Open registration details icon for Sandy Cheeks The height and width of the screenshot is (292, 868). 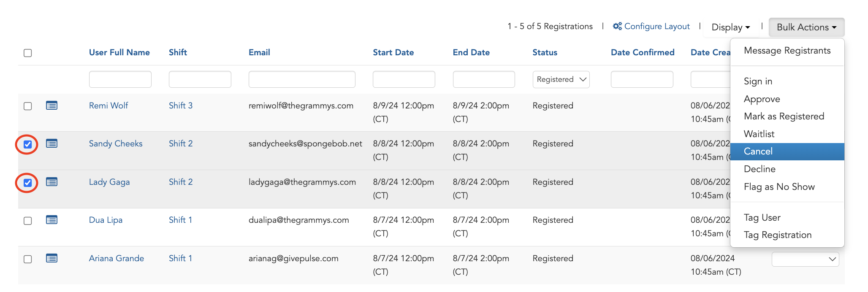coord(52,143)
